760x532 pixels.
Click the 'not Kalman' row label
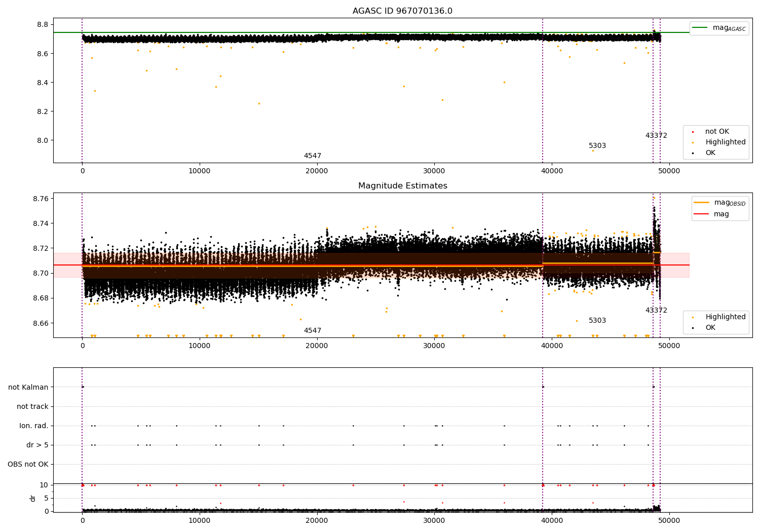pyautogui.click(x=28, y=387)
